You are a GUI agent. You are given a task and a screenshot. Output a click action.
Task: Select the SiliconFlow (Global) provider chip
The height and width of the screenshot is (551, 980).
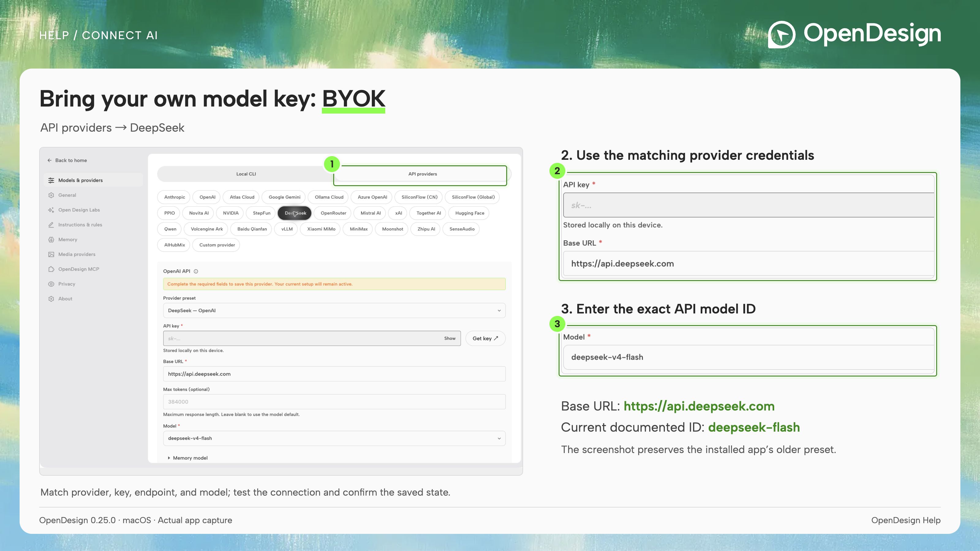(x=473, y=197)
